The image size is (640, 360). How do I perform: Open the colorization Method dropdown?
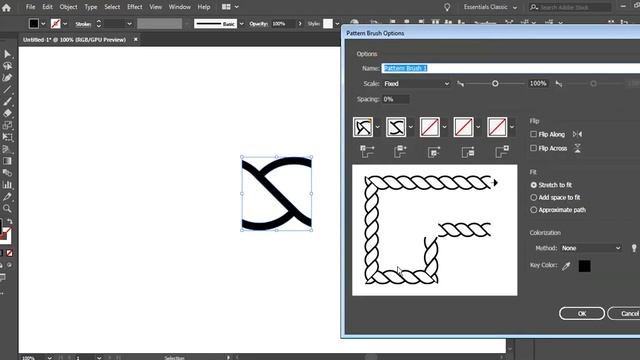coord(591,248)
